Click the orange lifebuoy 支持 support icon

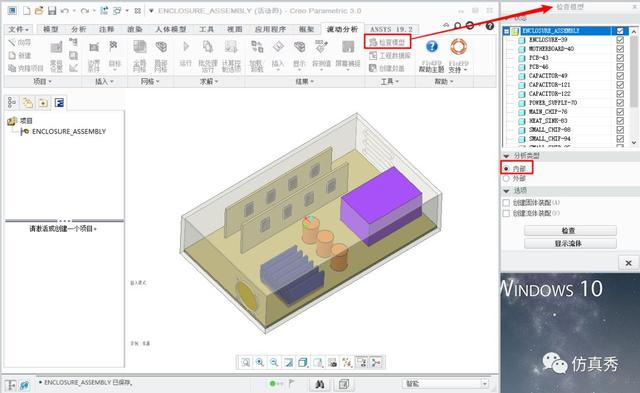458,47
